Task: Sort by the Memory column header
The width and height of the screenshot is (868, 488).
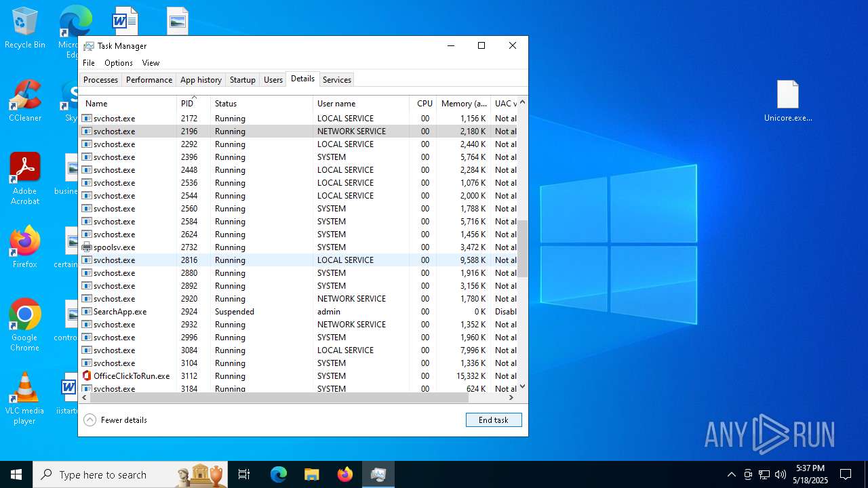Action: pyautogui.click(x=464, y=104)
